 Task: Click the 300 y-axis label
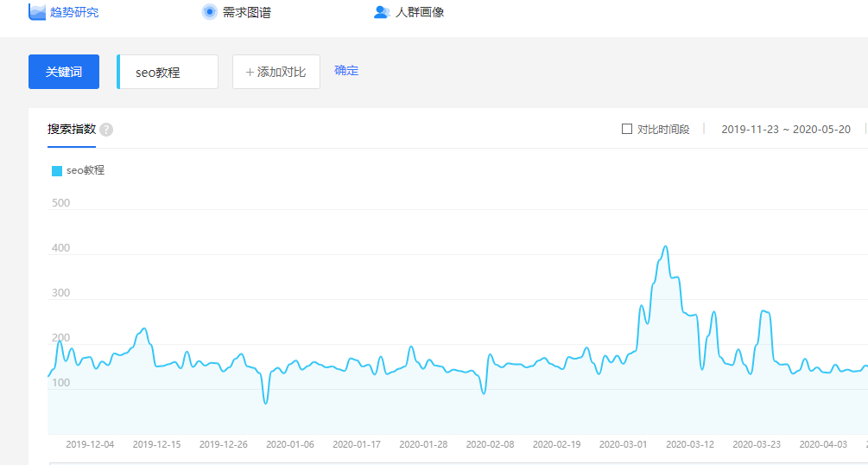61,293
